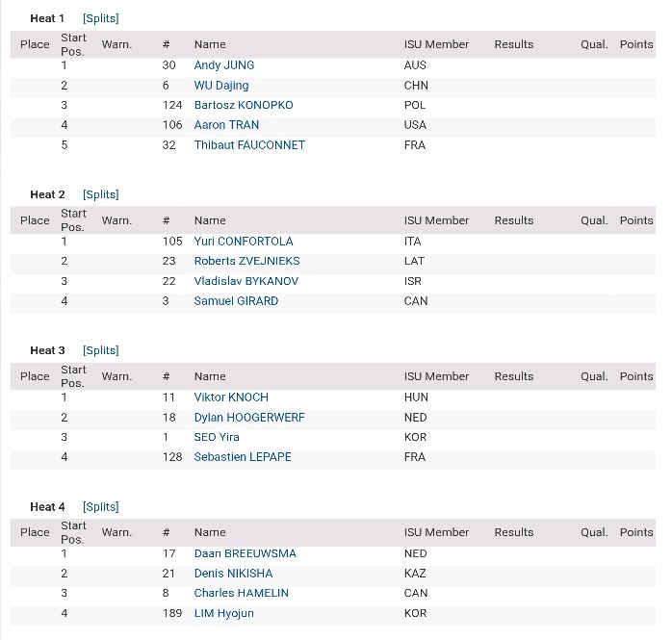
Task: View Bartosz KONOPKO's profile
Action: pos(244,105)
